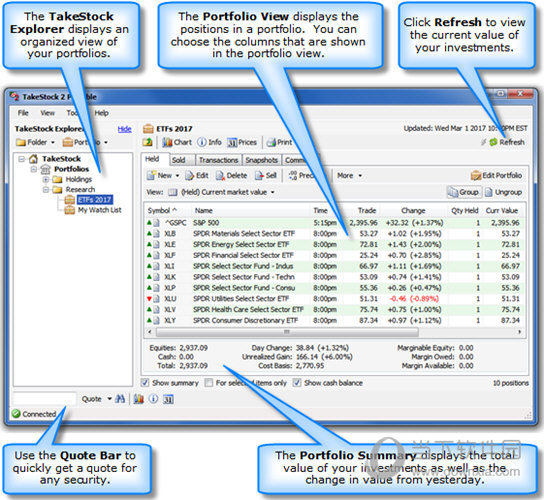
Task: Click the Group button
Action: tap(464, 192)
